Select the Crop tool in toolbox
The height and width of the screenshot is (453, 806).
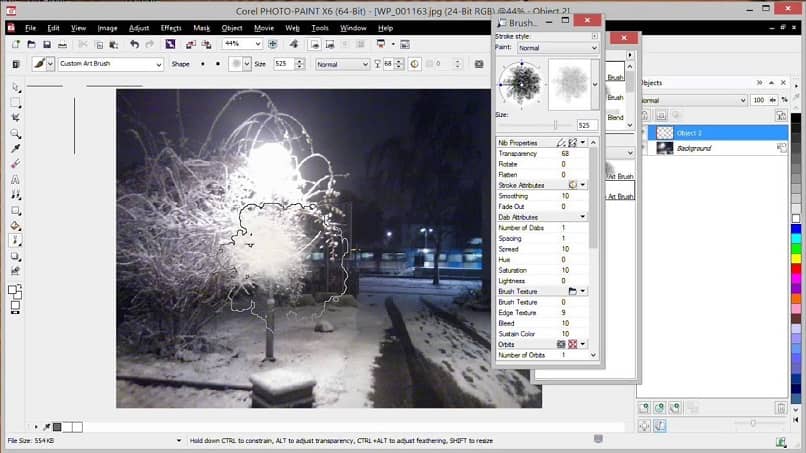(16, 117)
